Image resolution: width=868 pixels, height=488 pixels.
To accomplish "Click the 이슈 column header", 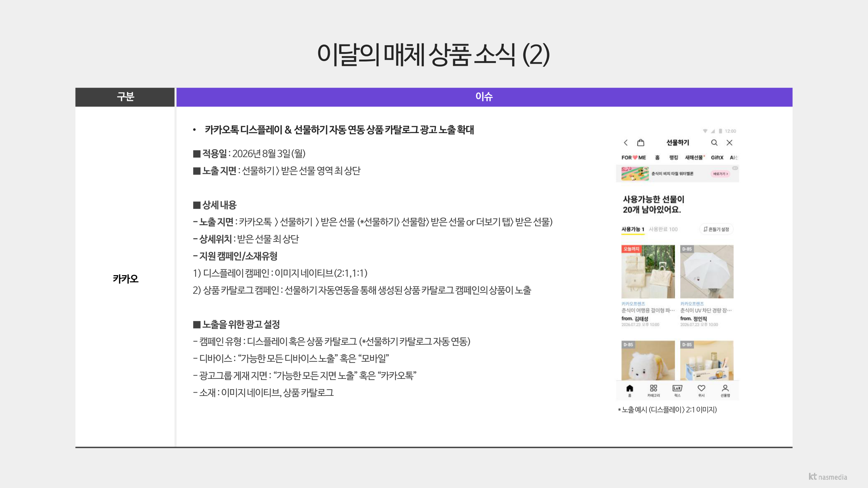I will [484, 97].
